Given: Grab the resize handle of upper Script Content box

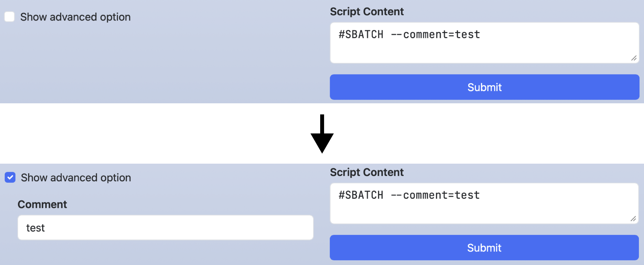Looking at the screenshot, I should [x=634, y=58].
